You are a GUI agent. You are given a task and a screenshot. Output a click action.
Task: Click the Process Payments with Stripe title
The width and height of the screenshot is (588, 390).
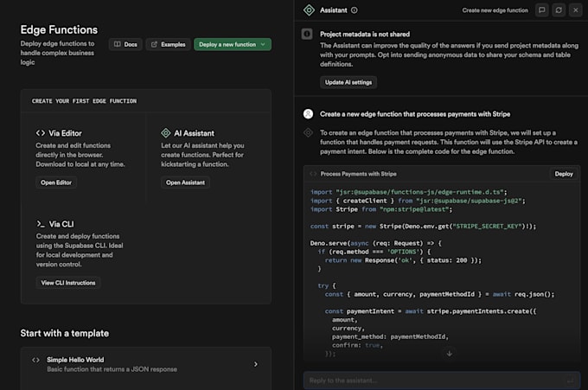[358, 174]
